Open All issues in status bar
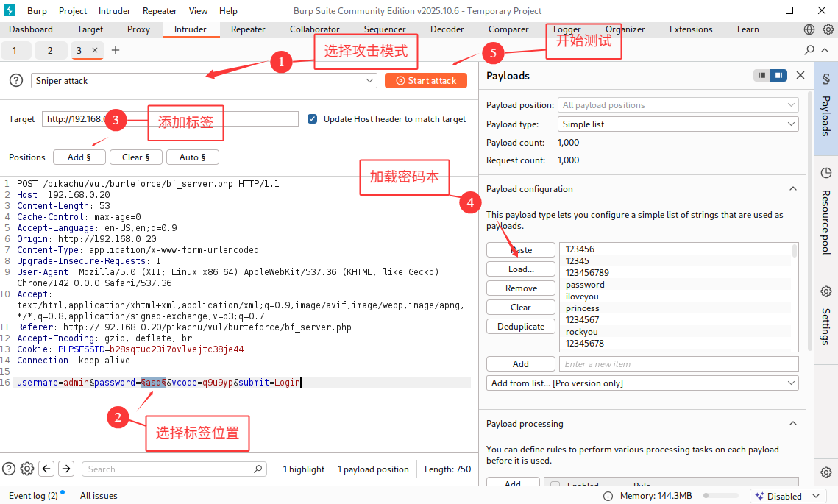Screen dimensions: 838x504 pyautogui.click(x=99, y=496)
